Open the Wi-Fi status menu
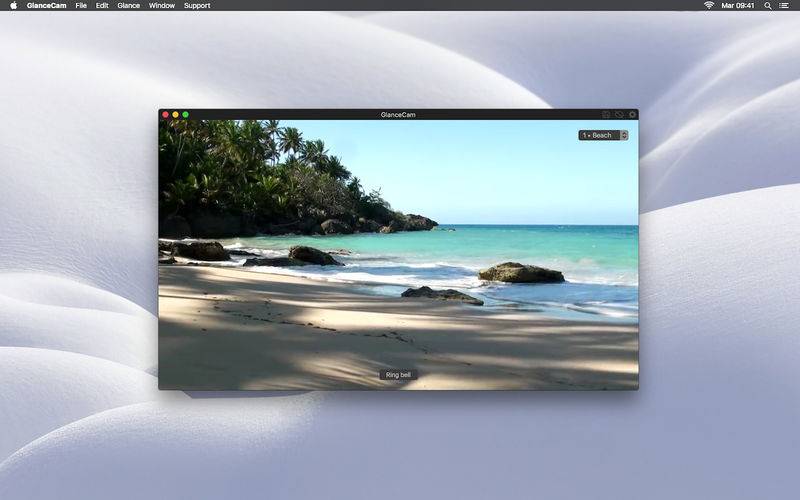 pos(709,6)
